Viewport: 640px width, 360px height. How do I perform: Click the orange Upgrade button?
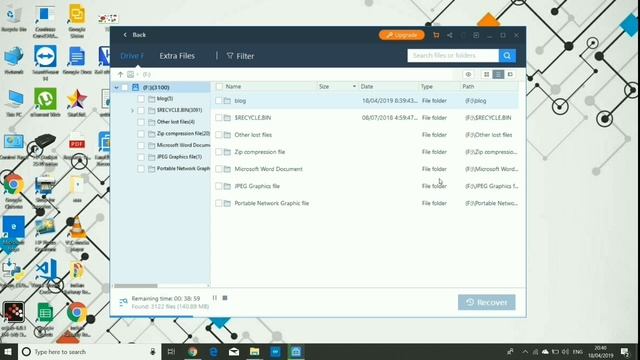tap(402, 35)
